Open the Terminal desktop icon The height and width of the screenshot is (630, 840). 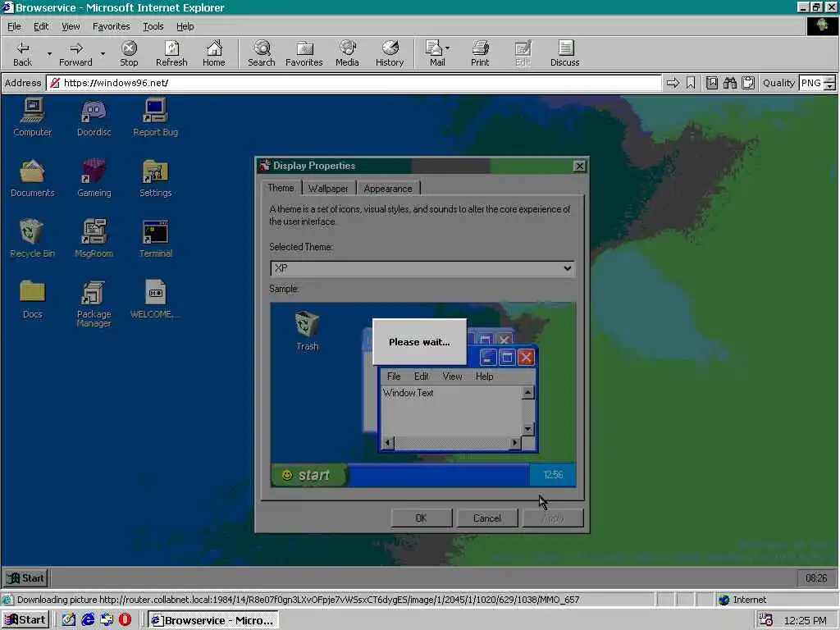pos(155,239)
